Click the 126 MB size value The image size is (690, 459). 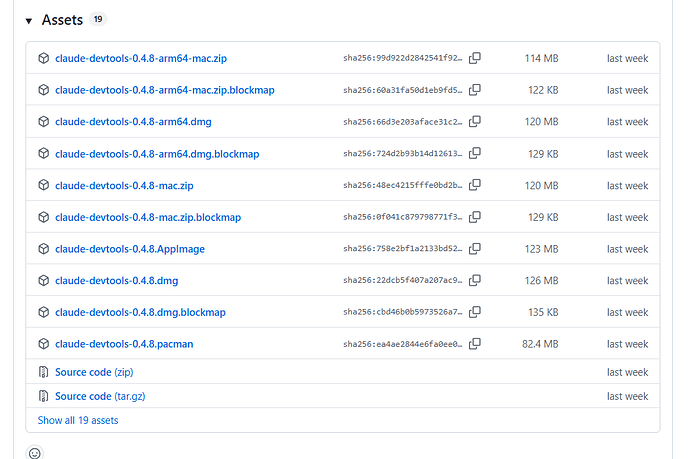(541, 280)
